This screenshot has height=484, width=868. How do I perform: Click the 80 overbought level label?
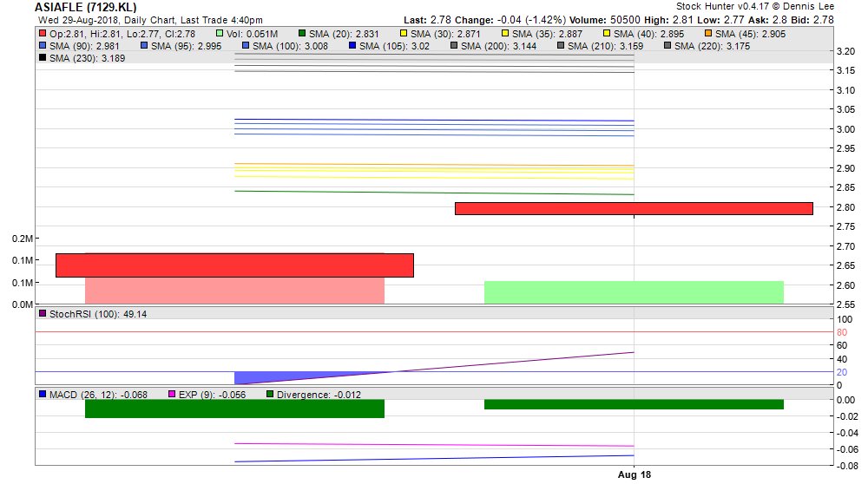coord(841,332)
